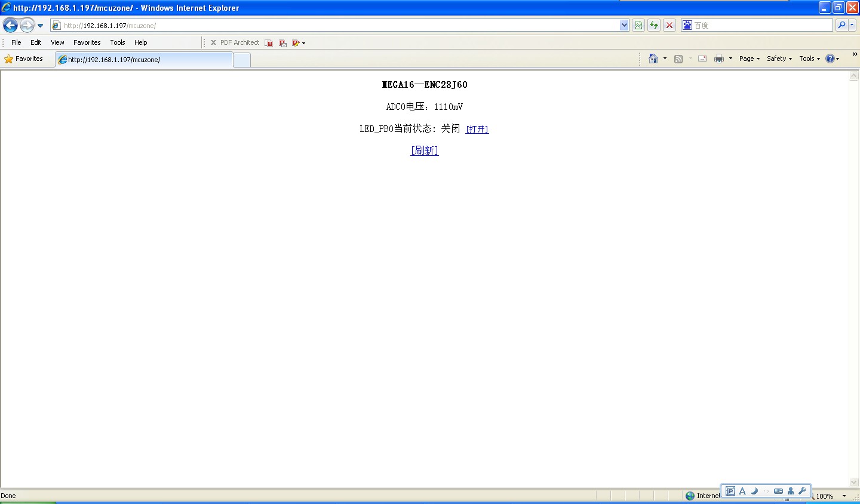The height and width of the screenshot is (504, 860).
Task: Click the Print icon
Action: click(x=719, y=59)
